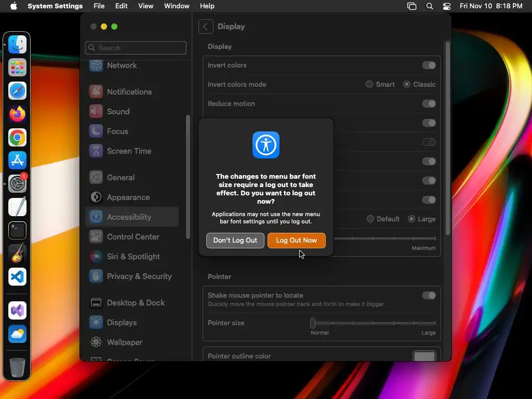Click the Spotlight search icon in menu bar
Screen dimensions: 532x399
[x=430, y=6]
